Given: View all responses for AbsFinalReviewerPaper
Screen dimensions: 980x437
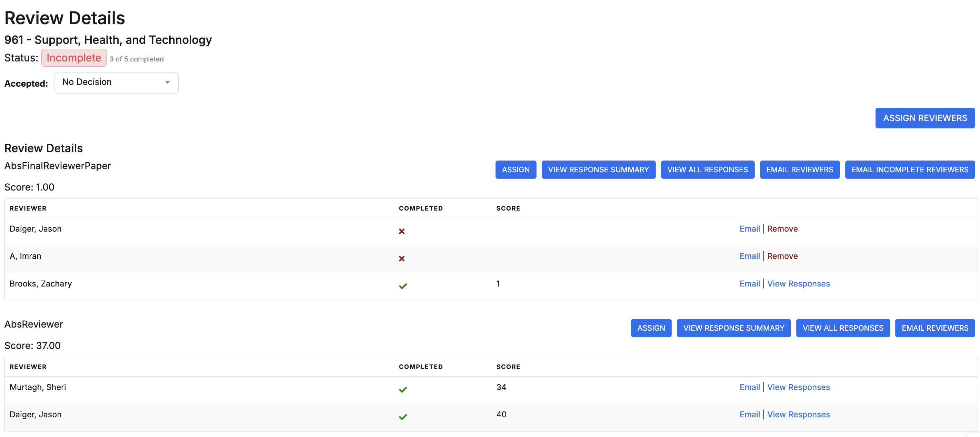Looking at the screenshot, I should 707,170.
